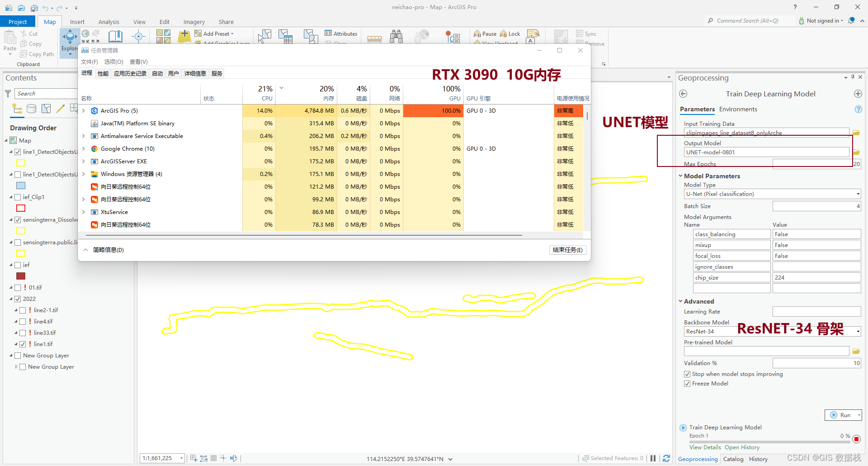Click the filter icon in Contents panel
Image resolution: width=868 pixels, height=466 pixels.
8,94
